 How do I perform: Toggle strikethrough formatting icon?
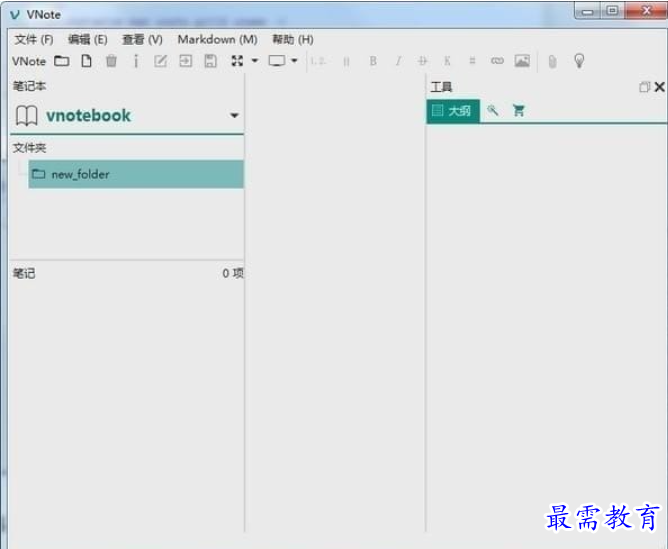pos(422,61)
